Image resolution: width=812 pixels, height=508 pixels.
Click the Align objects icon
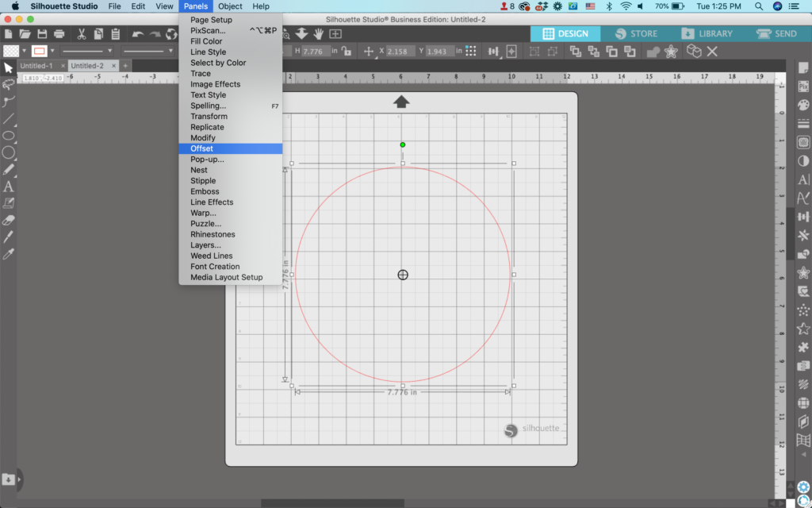493,52
